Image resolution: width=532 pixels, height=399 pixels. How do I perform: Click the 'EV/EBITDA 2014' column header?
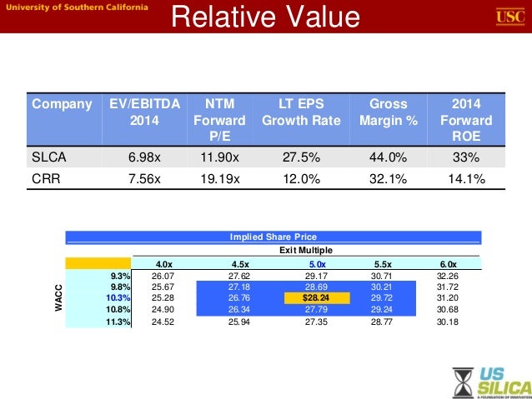[x=144, y=112]
